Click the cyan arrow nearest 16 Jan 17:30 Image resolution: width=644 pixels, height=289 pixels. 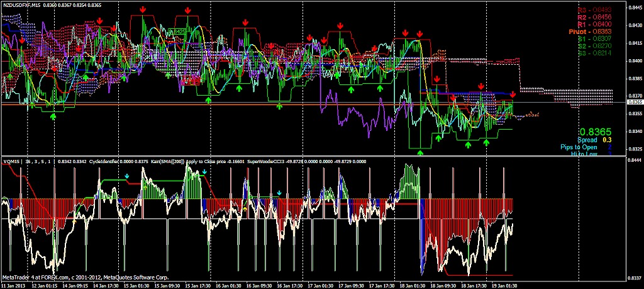coord(279,193)
